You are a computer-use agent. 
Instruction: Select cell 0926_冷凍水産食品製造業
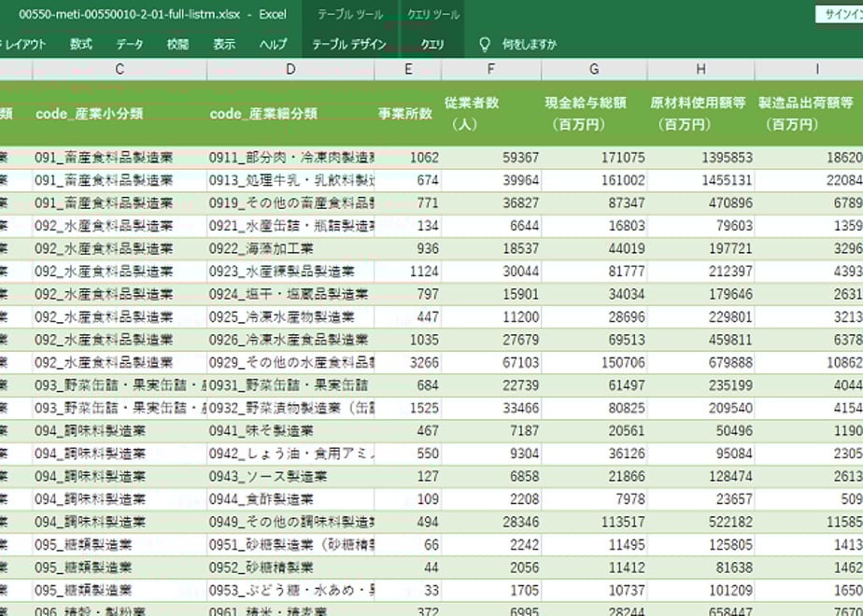click(x=290, y=340)
